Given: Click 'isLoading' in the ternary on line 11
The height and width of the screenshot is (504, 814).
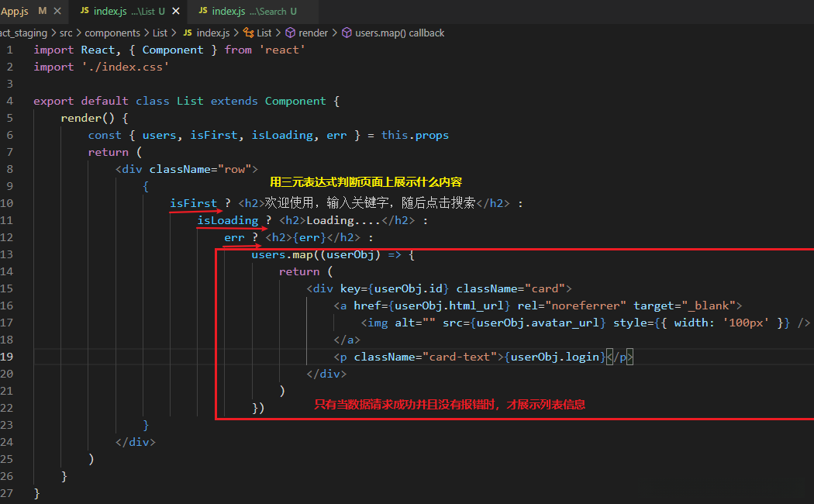Looking at the screenshot, I should [x=227, y=220].
